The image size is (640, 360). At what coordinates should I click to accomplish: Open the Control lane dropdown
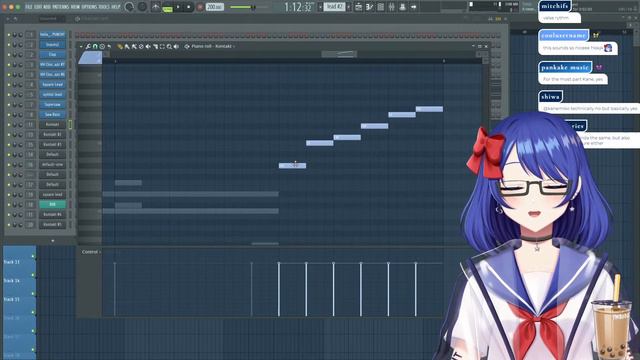[91, 252]
